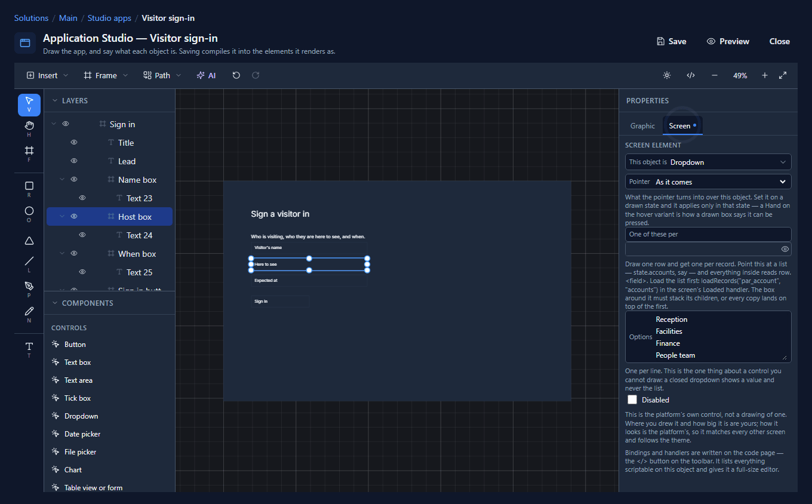Redo the last undone action
The image size is (812, 504).
[x=256, y=75]
